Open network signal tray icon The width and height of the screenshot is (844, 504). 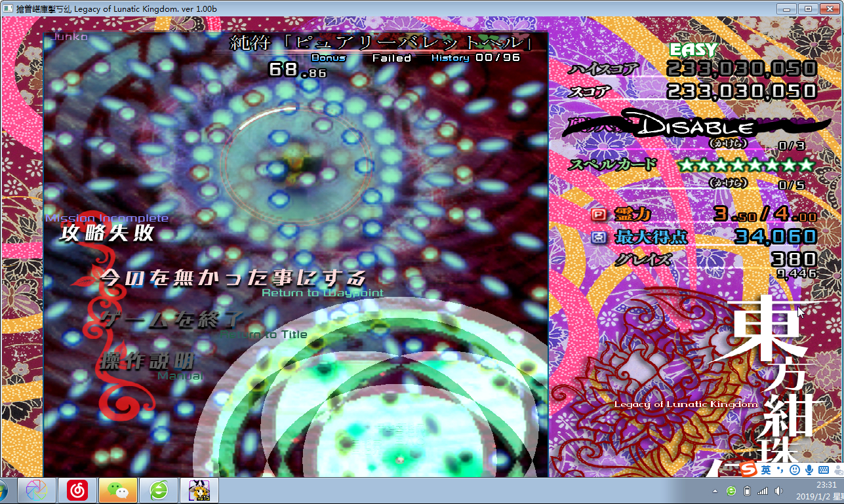763,491
